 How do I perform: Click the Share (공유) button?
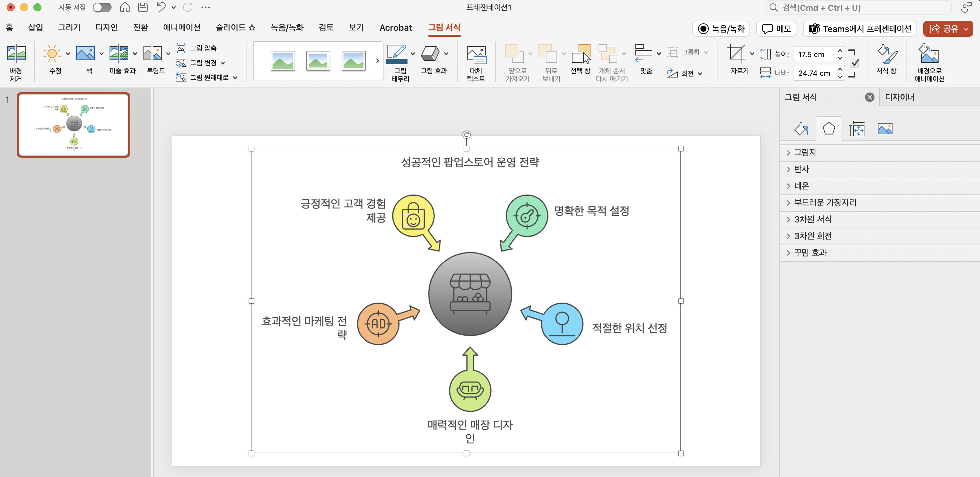click(943, 29)
